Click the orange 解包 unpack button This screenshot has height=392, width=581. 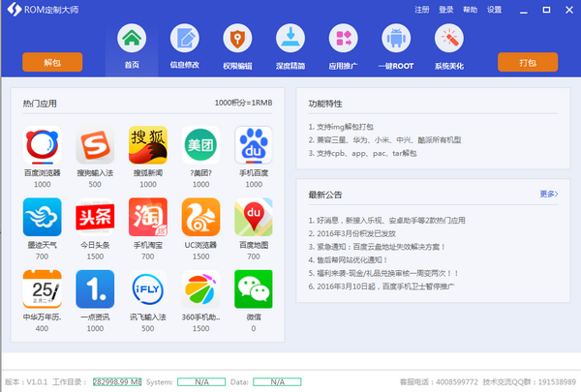[52, 62]
